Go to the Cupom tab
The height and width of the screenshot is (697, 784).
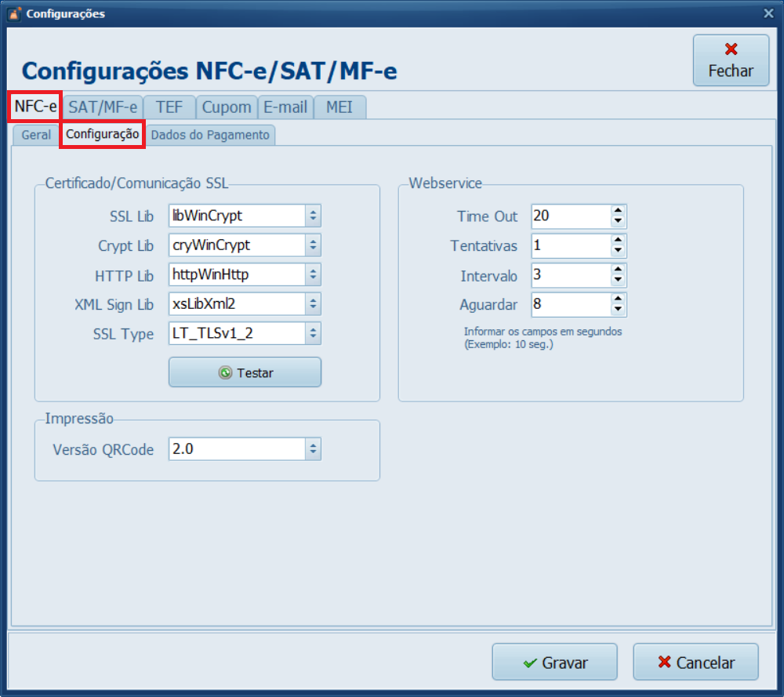(x=227, y=107)
